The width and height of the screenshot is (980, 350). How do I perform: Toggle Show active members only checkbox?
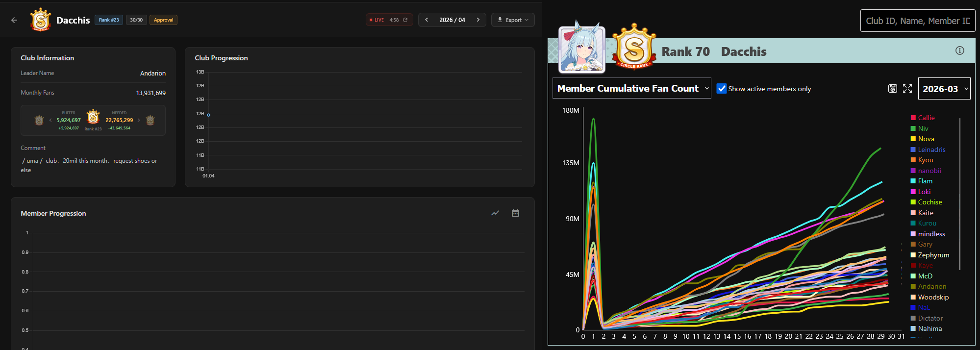click(x=722, y=89)
